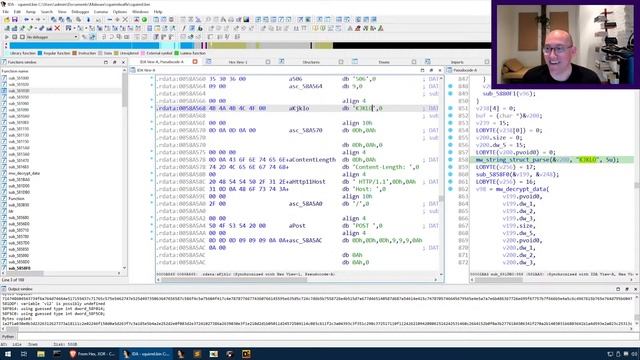640x360 pixels.
Task: Close the IDA View-A inner pane
Action: 440,70
